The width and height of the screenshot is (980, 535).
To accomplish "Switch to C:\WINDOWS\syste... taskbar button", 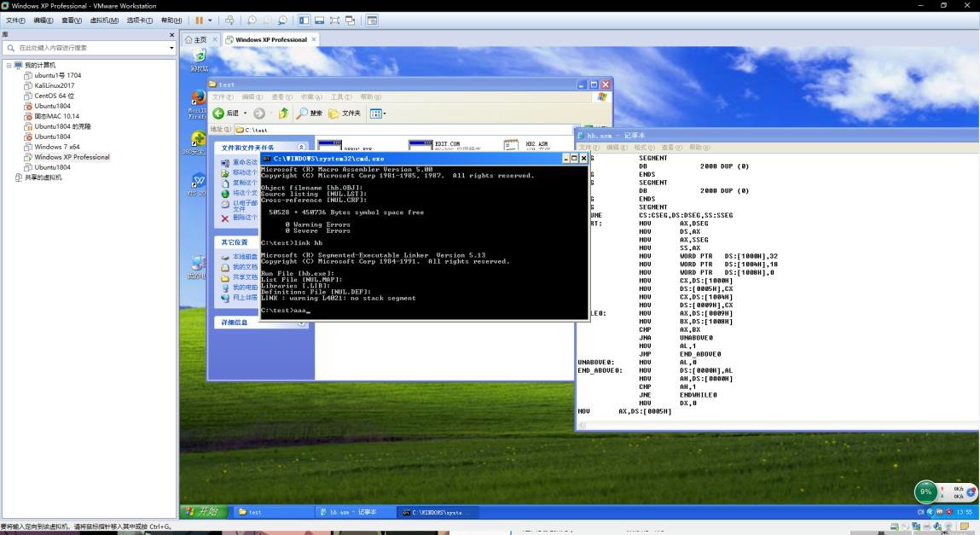I will pos(436,512).
